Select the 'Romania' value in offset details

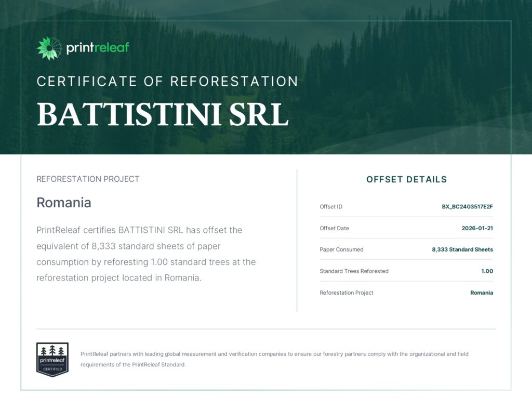pyautogui.click(x=482, y=293)
